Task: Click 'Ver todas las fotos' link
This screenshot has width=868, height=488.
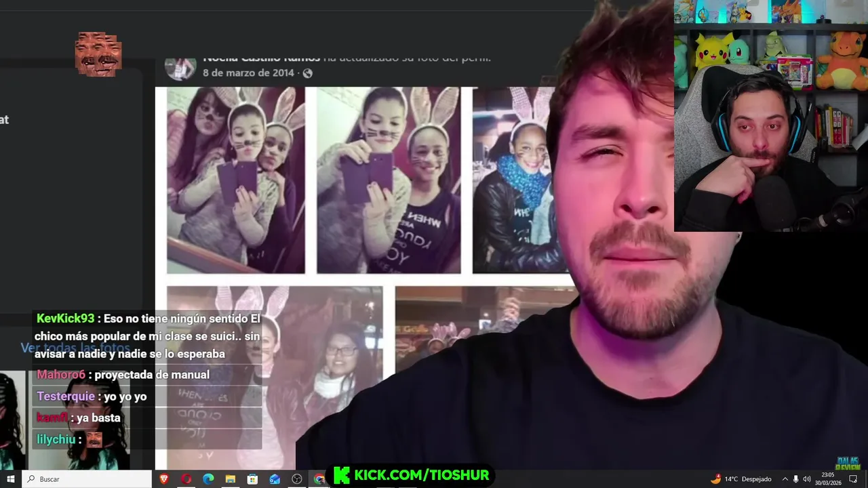Action: point(75,348)
